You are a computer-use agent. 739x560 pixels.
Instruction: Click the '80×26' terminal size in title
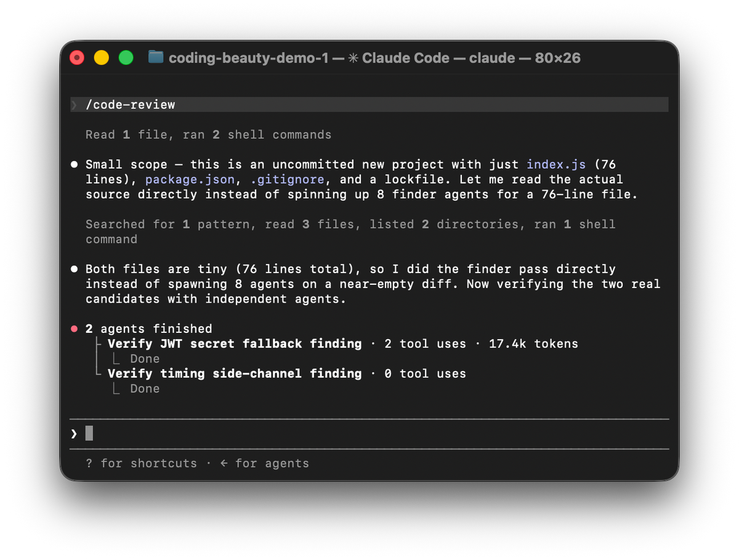tap(558, 58)
